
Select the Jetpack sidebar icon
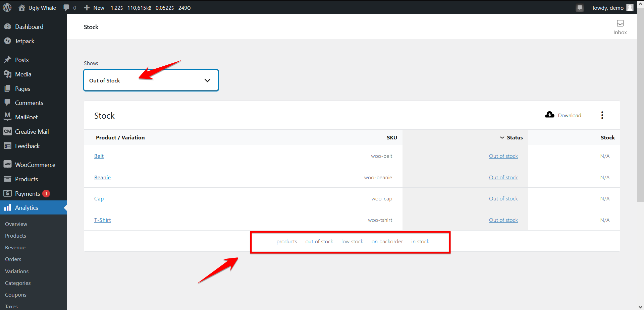(8, 41)
